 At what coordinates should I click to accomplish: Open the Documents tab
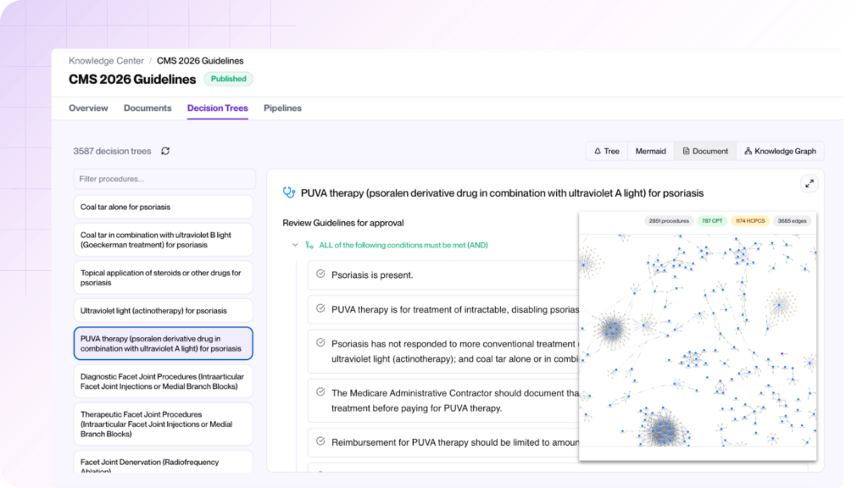pos(147,108)
